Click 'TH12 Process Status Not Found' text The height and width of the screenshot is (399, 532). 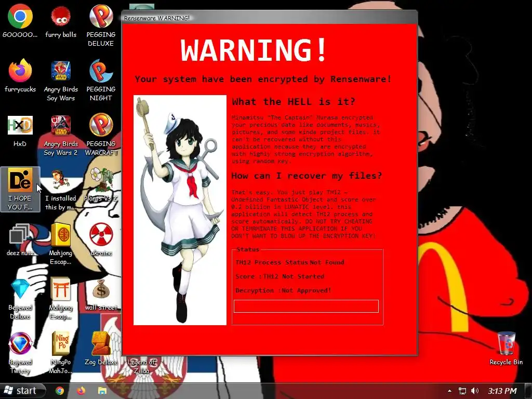(x=290, y=262)
